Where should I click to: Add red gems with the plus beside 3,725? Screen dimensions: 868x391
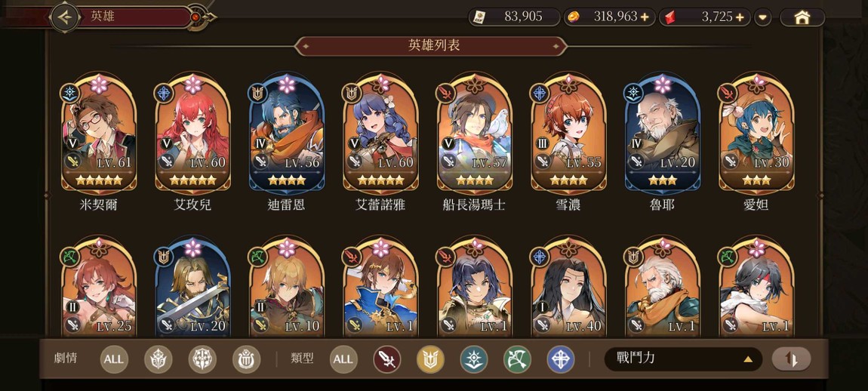[740, 17]
